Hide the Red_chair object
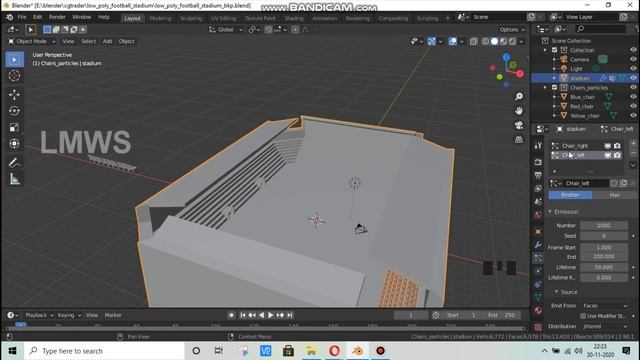This screenshot has width=640, height=360. 633,106
